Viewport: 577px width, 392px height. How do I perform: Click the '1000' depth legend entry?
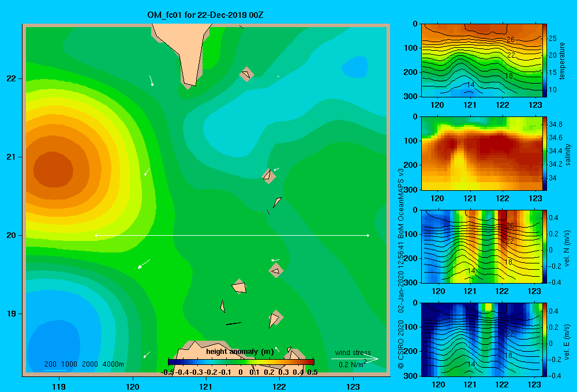pyautogui.click(x=69, y=364)
